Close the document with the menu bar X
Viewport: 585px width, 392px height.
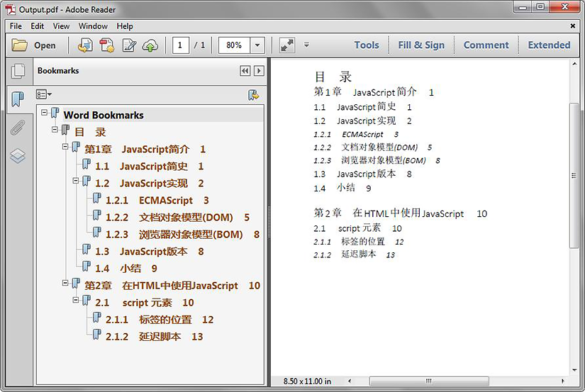[x=573, y=26]
